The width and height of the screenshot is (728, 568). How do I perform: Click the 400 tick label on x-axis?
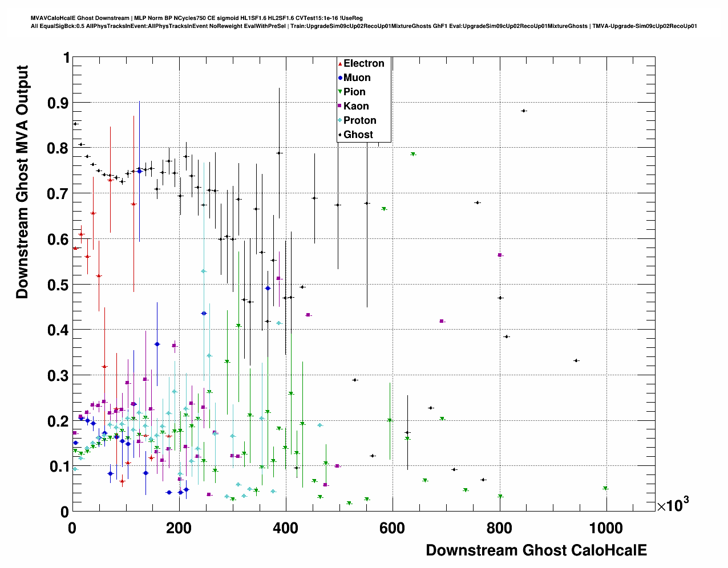point(285,529)
